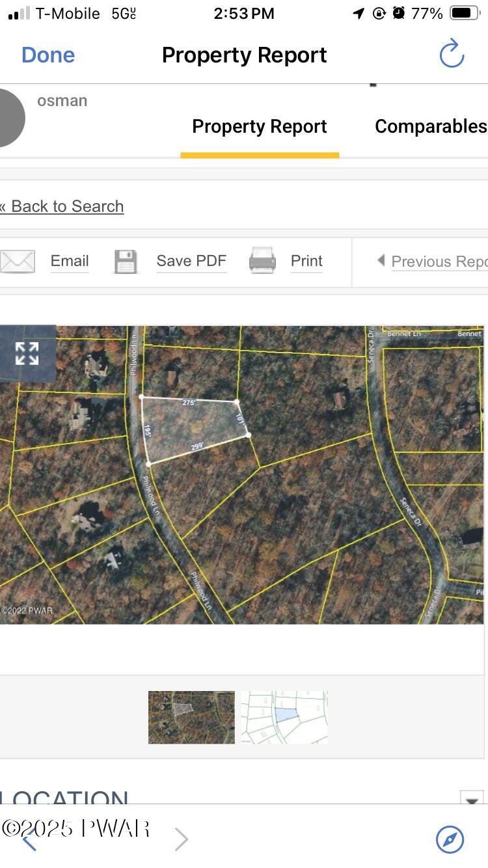Screen dimensions: 488x868
Task: Click the Print text link
Action: [306, 261]
